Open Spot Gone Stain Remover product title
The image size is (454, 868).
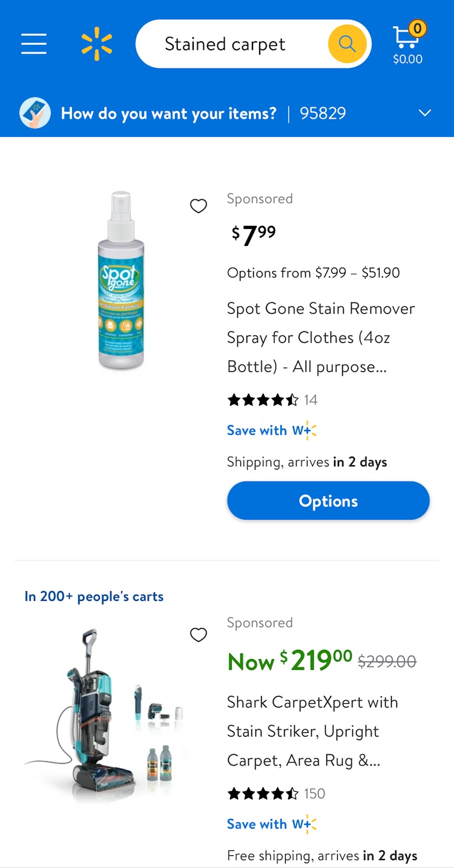pos(321,337)
